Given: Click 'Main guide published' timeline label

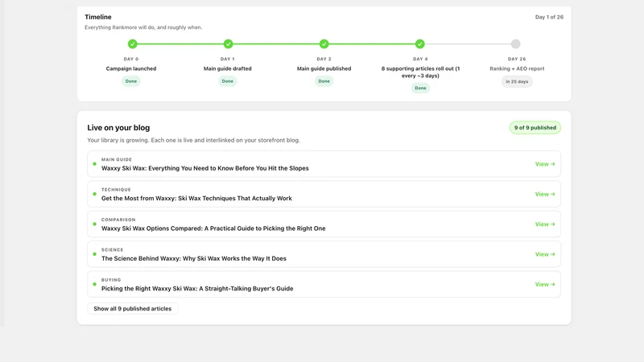Looking at the screenshot, I should (x=324, y=68).
